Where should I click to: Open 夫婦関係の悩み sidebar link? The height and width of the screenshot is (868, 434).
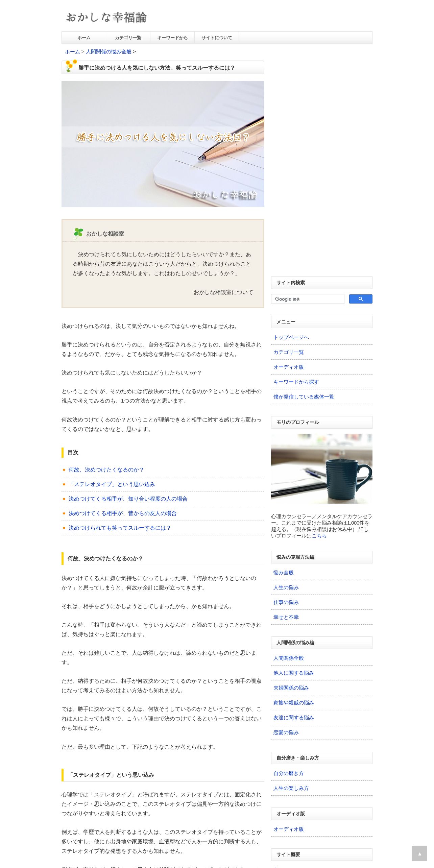tap(291, 688)
